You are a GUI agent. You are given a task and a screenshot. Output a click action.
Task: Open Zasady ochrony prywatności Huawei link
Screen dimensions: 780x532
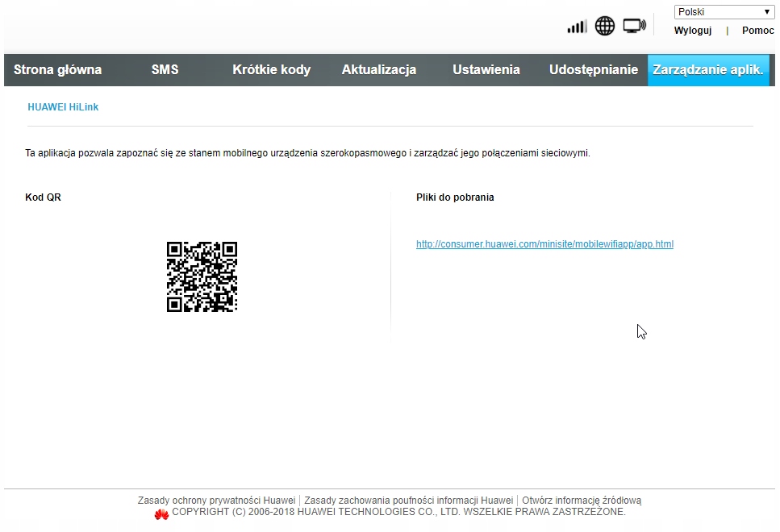tap(216, 501)
